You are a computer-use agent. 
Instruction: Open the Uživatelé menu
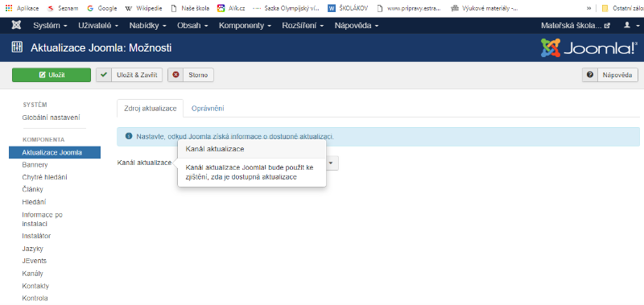[x=98, y=26]
